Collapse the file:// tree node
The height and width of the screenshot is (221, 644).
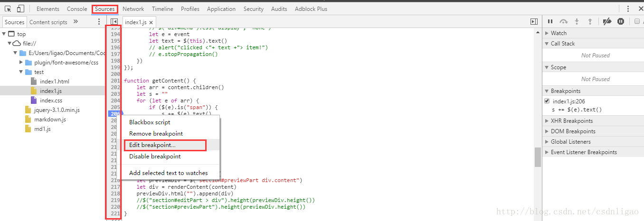click(9, 44)
